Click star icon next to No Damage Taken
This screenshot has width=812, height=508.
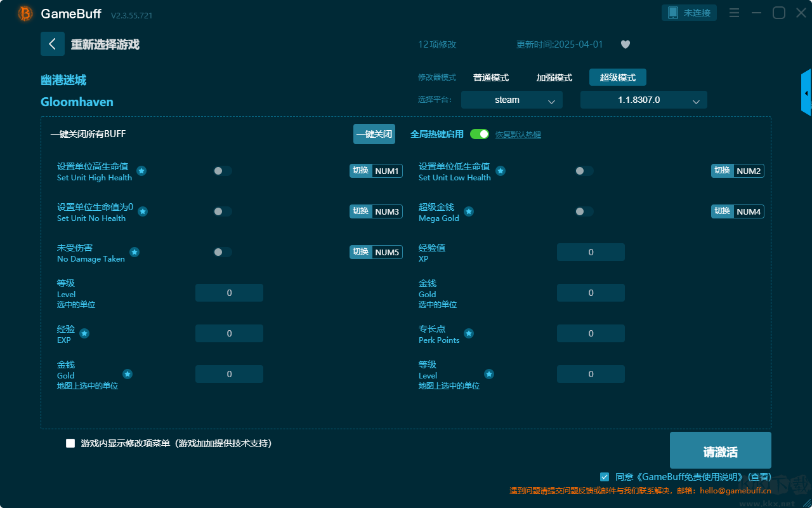click(x=134, y=252)
